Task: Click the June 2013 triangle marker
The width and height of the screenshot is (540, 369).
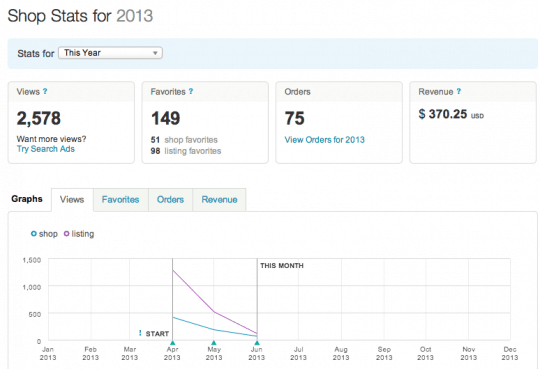Action: [257, 342]
